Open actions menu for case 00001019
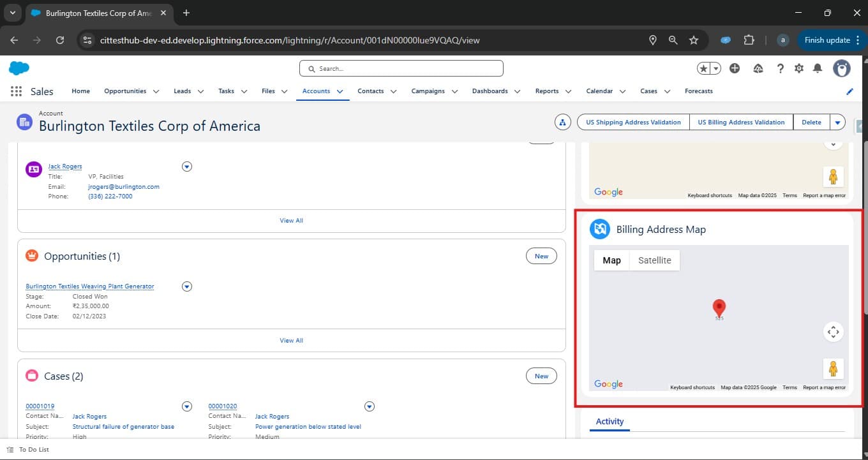 [187, 406]
